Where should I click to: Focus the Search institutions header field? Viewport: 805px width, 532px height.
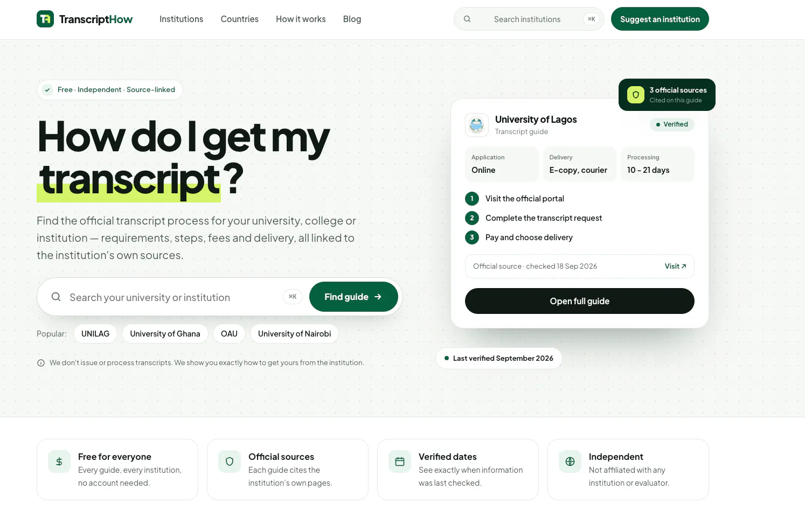pos(529,19)
